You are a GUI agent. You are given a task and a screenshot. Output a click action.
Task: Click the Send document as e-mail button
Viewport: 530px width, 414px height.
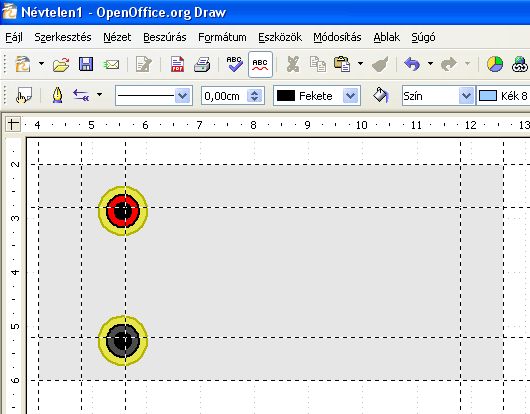click(111, 64)
